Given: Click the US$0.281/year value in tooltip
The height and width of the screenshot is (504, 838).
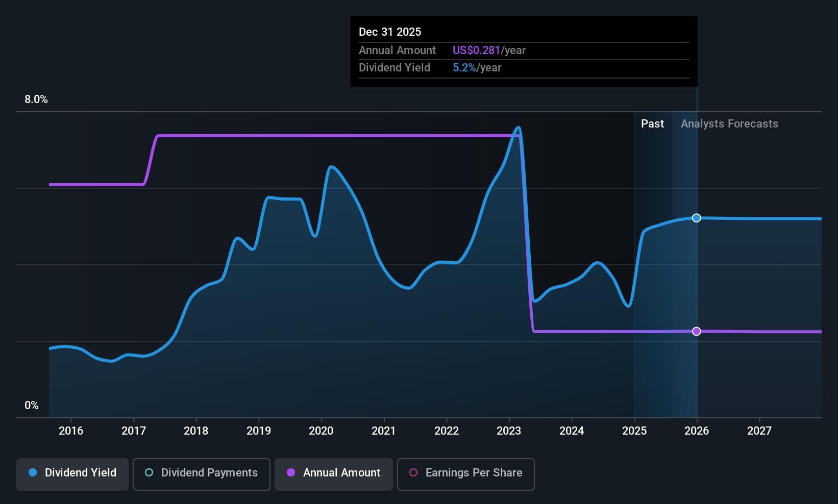Looking at the screenshot, I should (489, 50).
